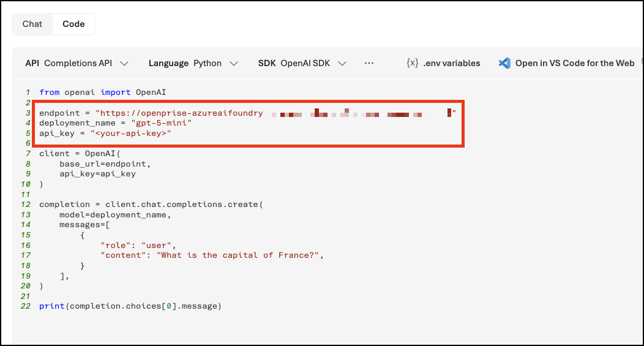Viewport: 644px width, 346px height.
Task: Select the Code tab
Action: click(73, 24)
